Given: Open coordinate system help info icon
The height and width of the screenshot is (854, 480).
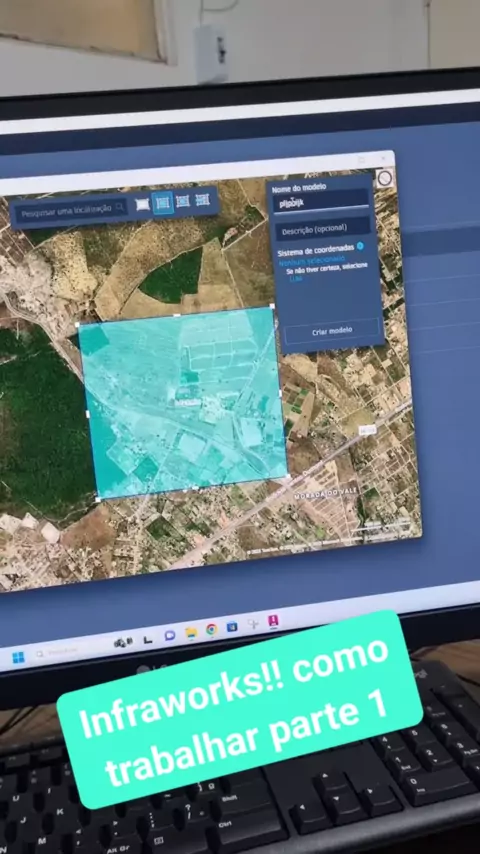Looking at the screenshot, I should tap(360, 246).
